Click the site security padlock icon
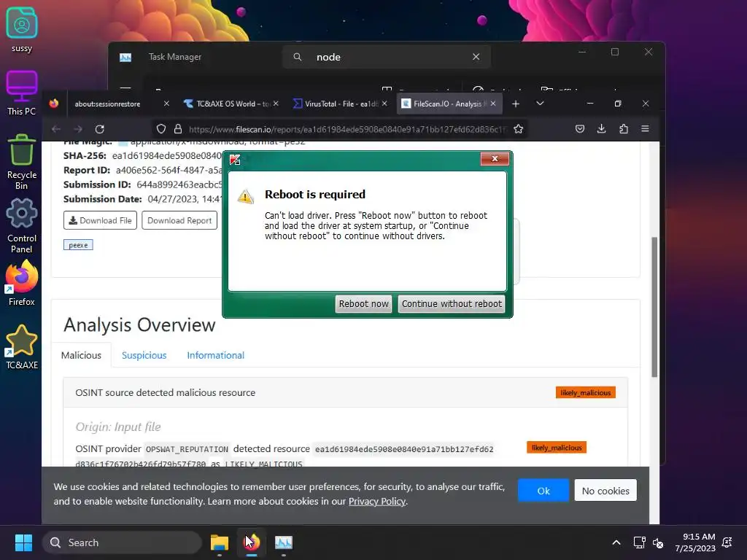 pyautogui.click(x=178, y=129)
